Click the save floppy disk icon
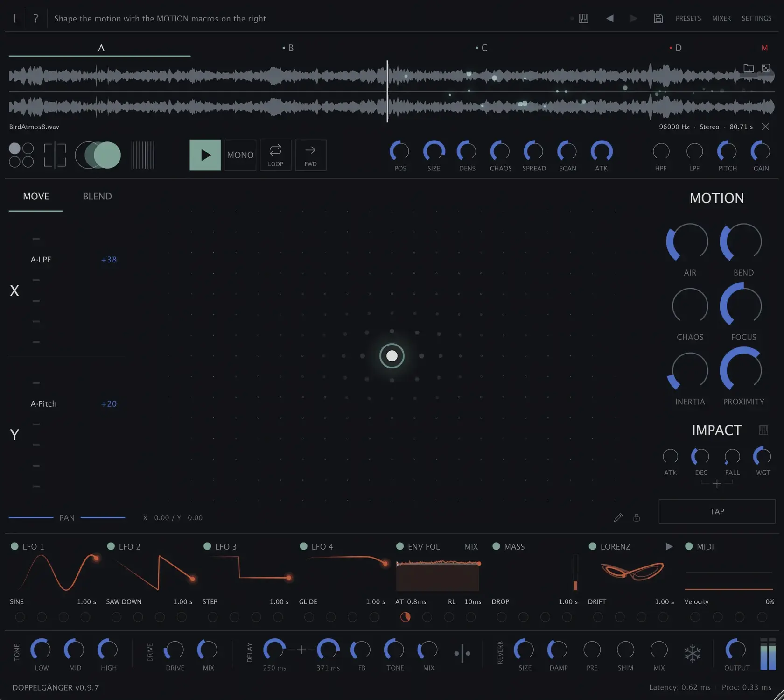The image size is (784, 700). pos(658,18)
